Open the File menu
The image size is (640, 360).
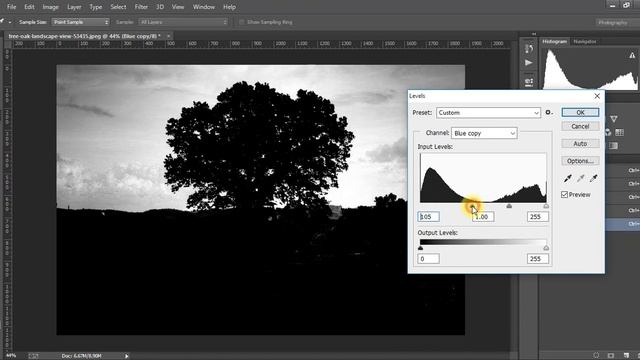(11, 7)
